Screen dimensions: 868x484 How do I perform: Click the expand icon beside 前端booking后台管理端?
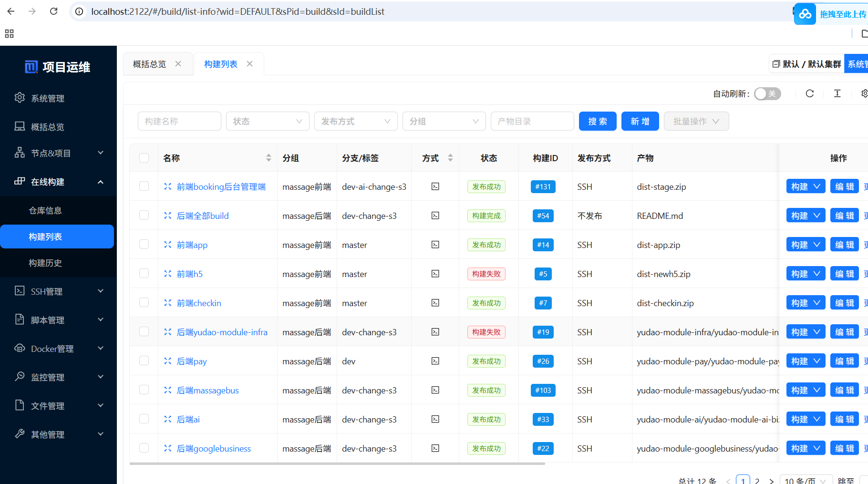coord(167,186)
